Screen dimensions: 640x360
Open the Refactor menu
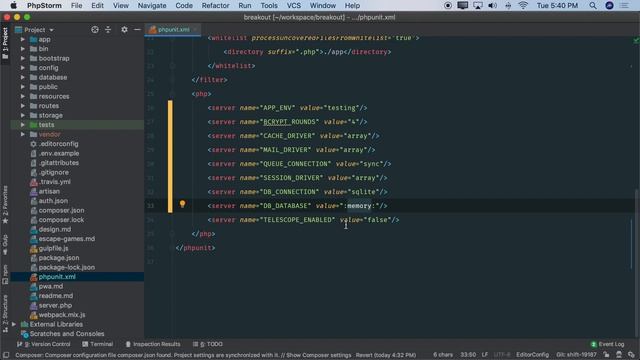[x=216, y=6]
